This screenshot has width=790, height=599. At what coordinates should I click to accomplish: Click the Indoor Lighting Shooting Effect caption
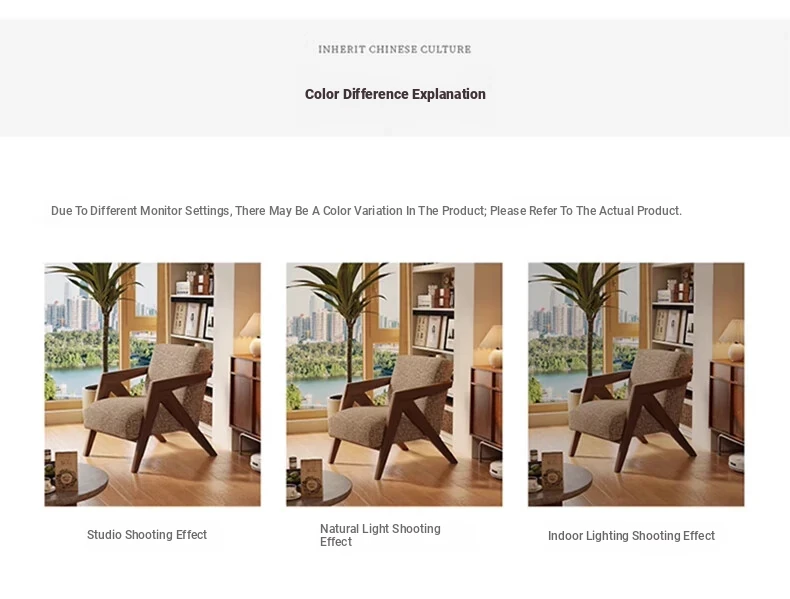(631, 536)
